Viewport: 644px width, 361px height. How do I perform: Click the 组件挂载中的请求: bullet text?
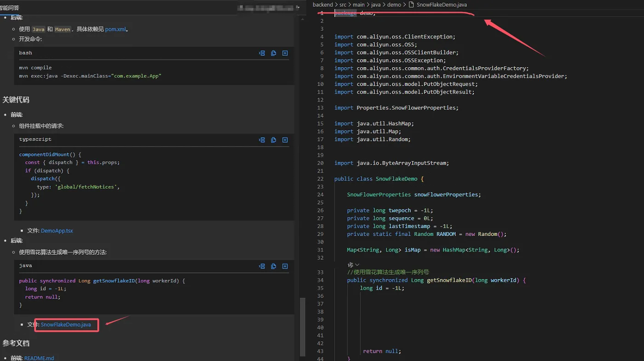point(41,126)
